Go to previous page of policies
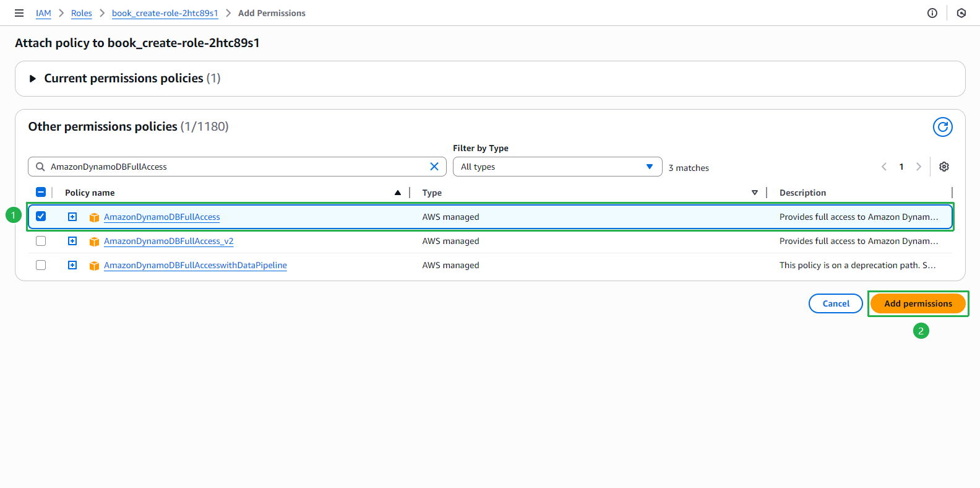Image resolution: width=980 pixels, height=488 pixels. coord(884,167)
